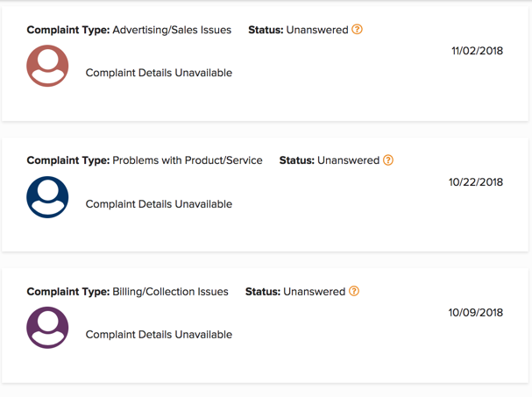This screenshot has width=532, height=397.
Task: Click the 10/22/2018 complaint date
Action: (x=476, y=182)
